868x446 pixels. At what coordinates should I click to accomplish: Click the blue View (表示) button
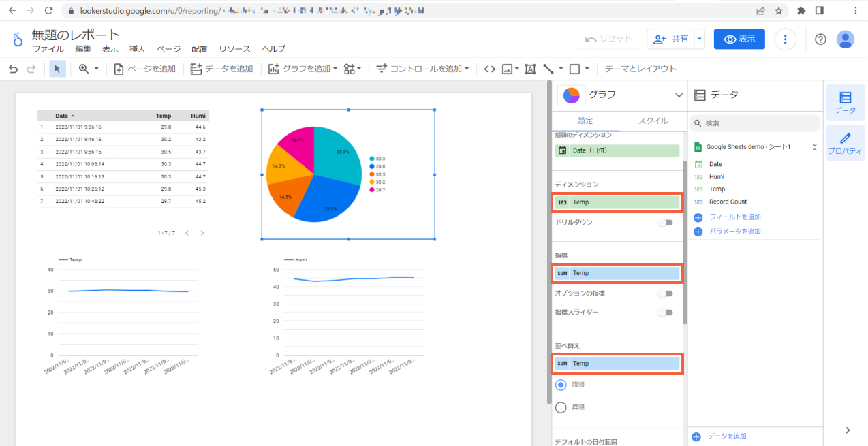[739, 39]
